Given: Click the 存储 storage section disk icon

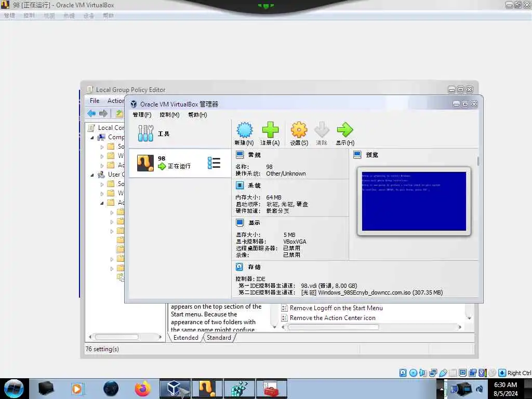Looking at the screenshot, I should 239,267.
